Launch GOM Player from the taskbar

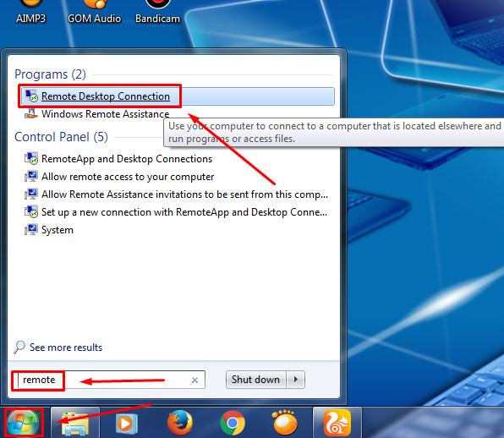coord(285,423)
